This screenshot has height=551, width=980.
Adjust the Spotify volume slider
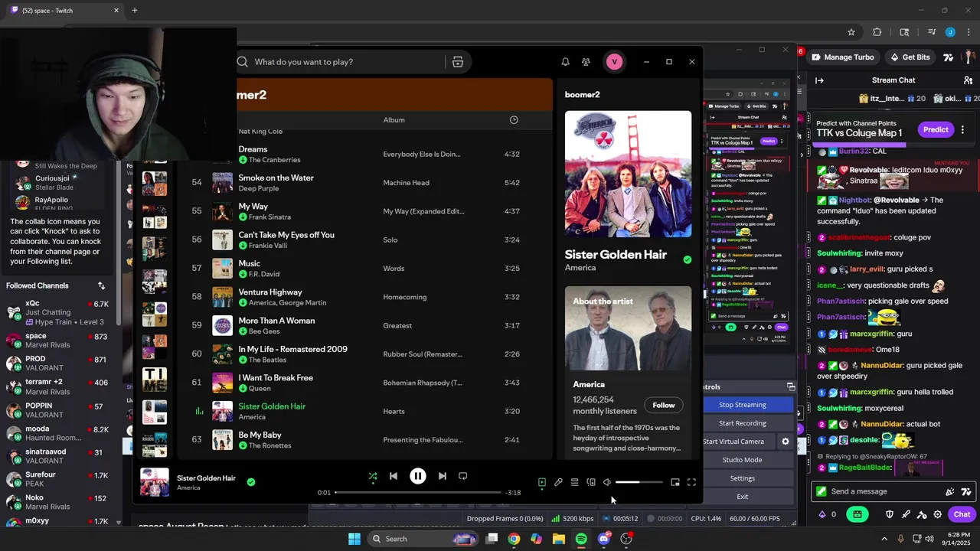tap(639, 482)
